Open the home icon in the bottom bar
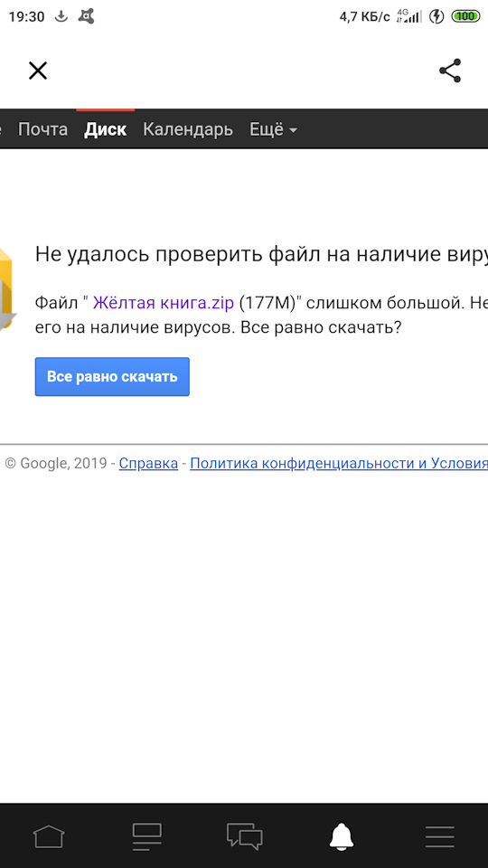The image size is (488, 868). 49,835
